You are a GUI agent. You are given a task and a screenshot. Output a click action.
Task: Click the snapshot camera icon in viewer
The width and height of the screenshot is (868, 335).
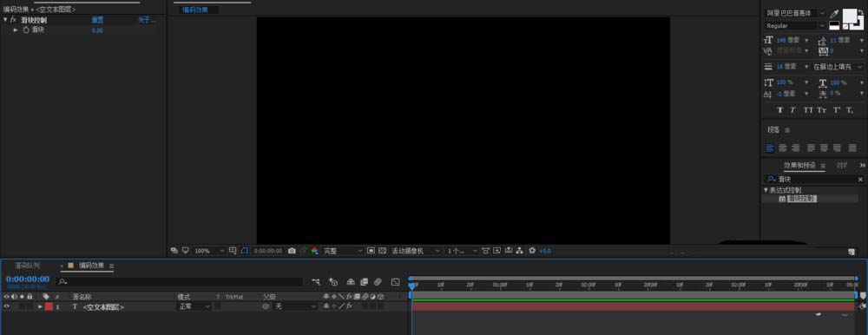click(292, 251)
